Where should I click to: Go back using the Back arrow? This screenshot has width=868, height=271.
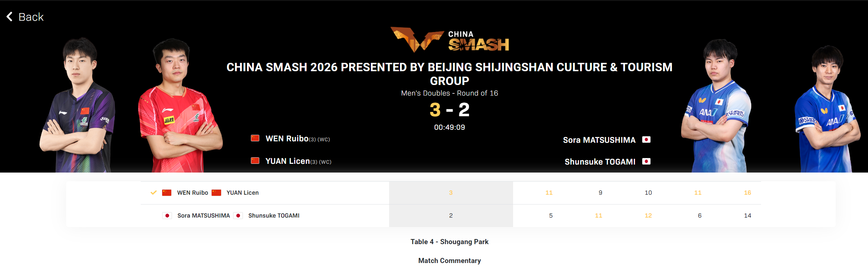coord(25,17)
